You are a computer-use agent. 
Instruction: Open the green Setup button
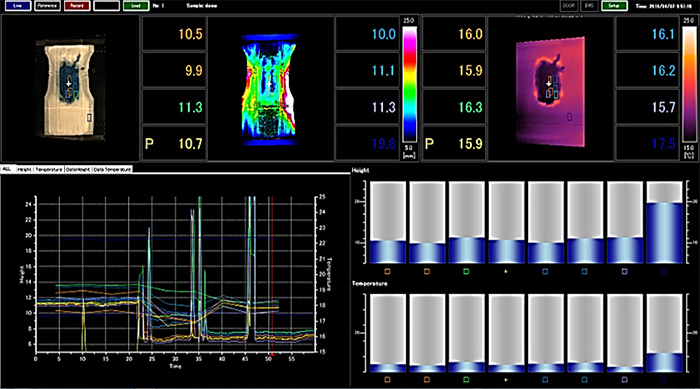(614, 6)
